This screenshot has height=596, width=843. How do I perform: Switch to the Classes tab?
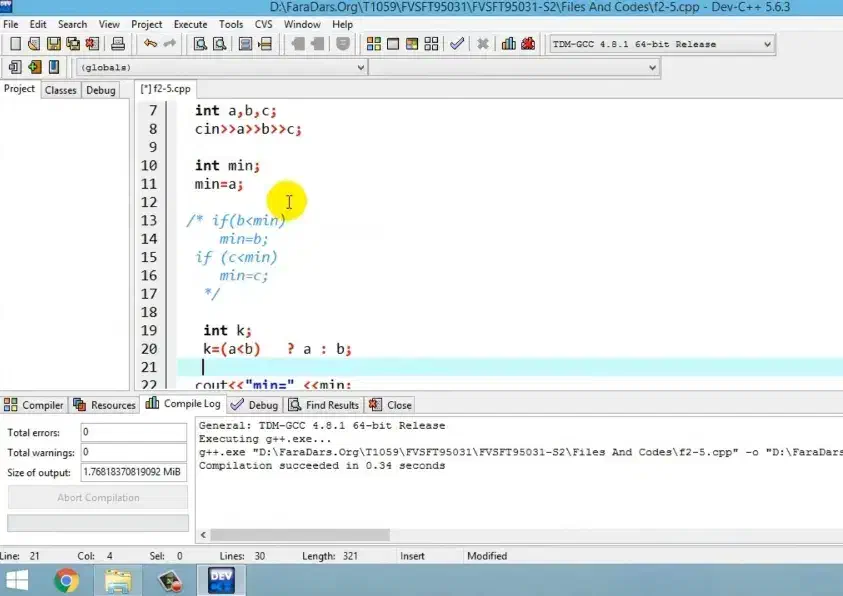(x=60, y=90)
